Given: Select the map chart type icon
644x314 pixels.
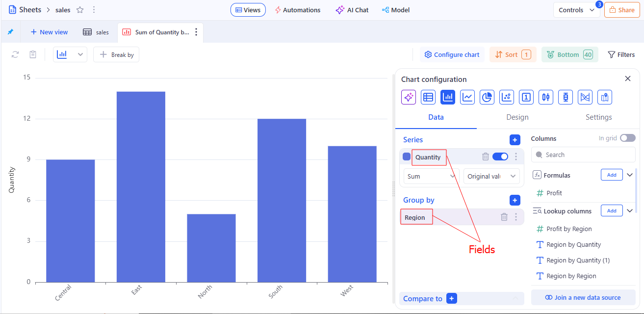Looking at the screenshot, I should [x=605, y=97].
